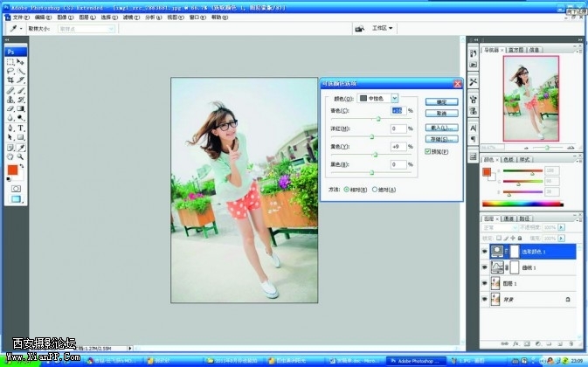Select the Dodge tool
588x367 pixels.
coord(21,118)
